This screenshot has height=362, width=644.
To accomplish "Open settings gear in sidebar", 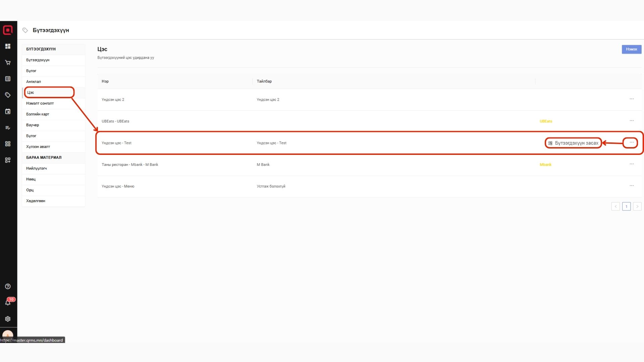I will 8,319.
